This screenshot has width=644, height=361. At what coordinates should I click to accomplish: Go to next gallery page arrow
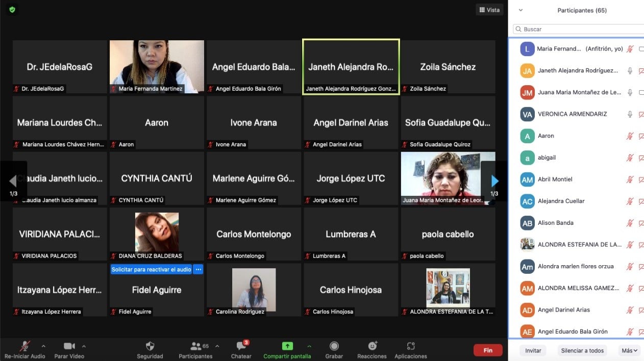pyautogui.click(x=494, y=181)
